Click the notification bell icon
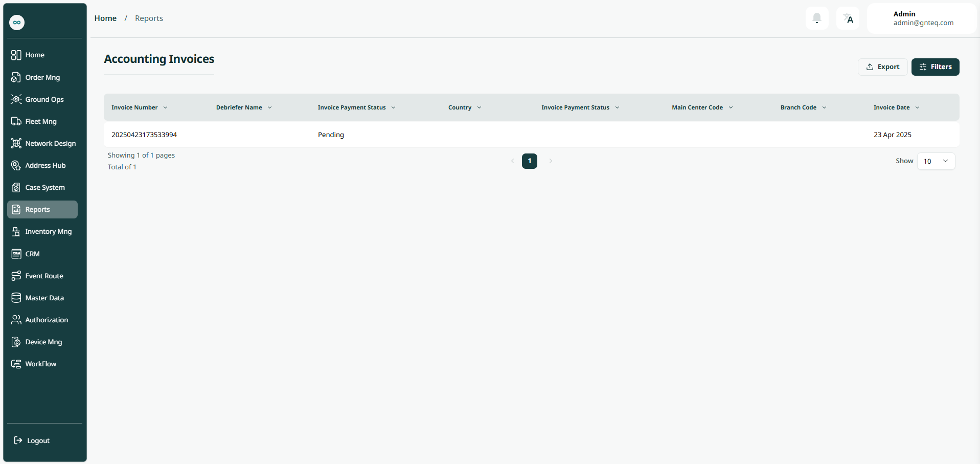 click(x=816, y=18)
